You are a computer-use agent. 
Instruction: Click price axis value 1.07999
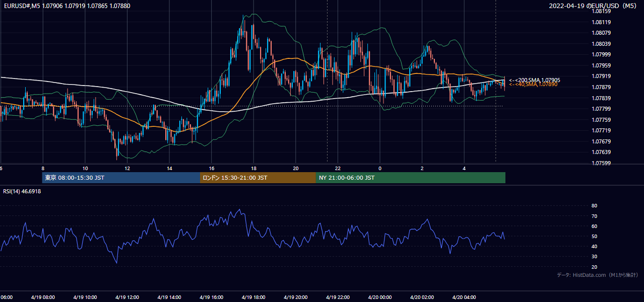coord(601,55)
